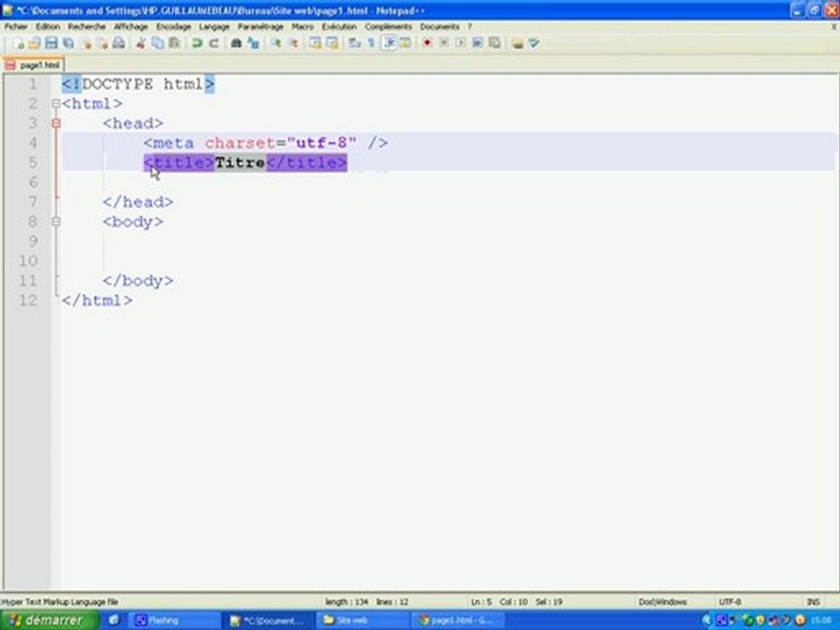Click the démarrer Start button
Screen dimensions: 840x630
(50, 620)
